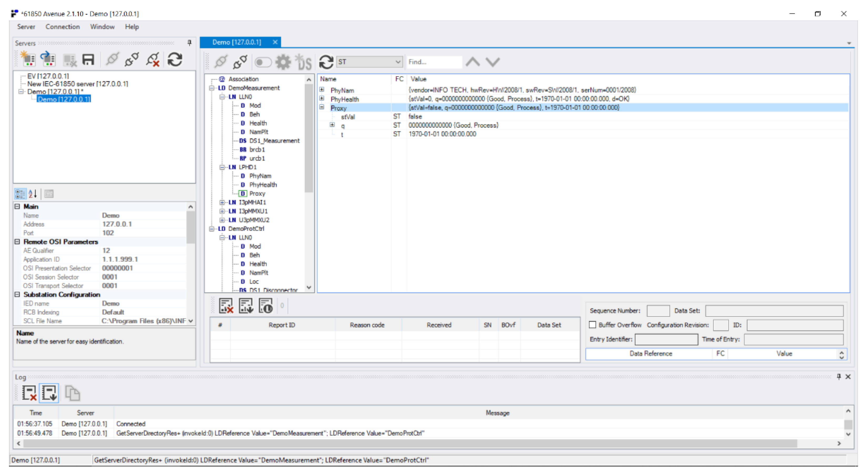Click the clear reports icon with red X
The image size is (868, 475).
(226, 306)
